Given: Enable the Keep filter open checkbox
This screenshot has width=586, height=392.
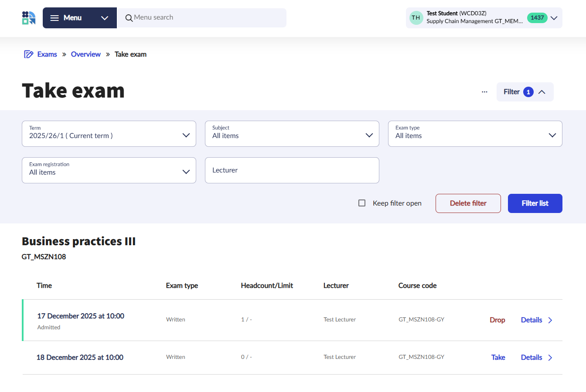Looking at the screenshot, I should [362, 203].
